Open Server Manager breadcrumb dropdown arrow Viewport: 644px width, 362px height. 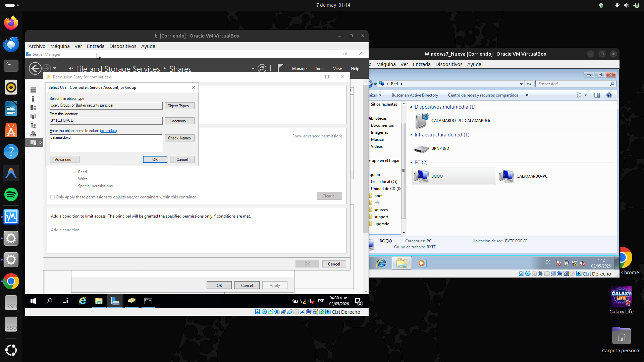pyautogui.click(x=253, y=69)
